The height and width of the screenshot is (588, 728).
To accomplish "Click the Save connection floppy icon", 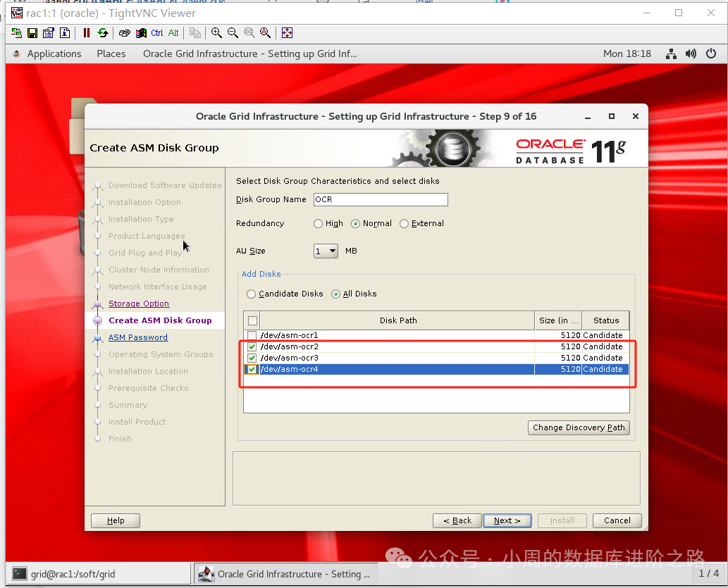I will pos(32,33).
